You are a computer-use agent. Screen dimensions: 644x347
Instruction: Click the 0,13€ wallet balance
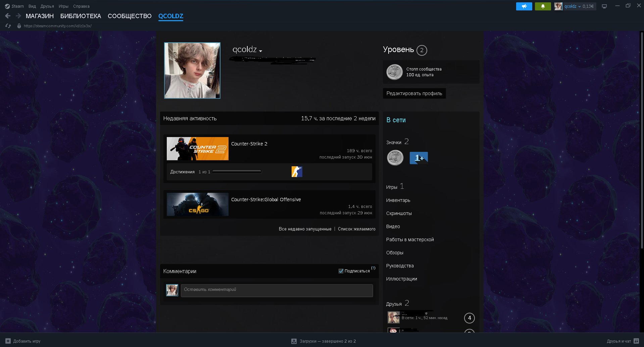coord(588,6)
